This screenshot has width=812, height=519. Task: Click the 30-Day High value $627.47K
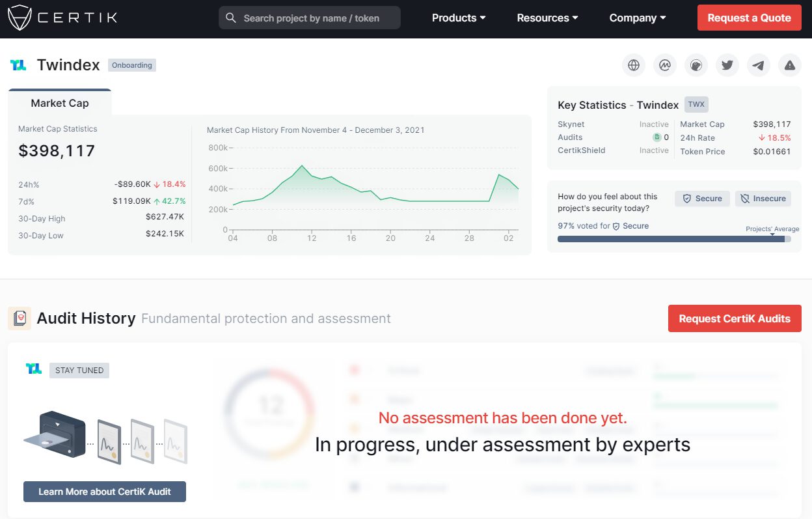(x=165, y=217)
